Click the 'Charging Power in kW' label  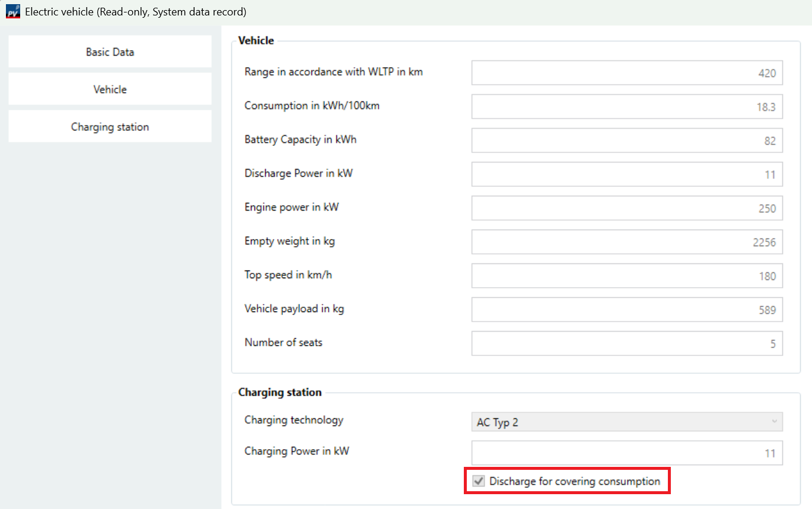(x=297, y=451)
